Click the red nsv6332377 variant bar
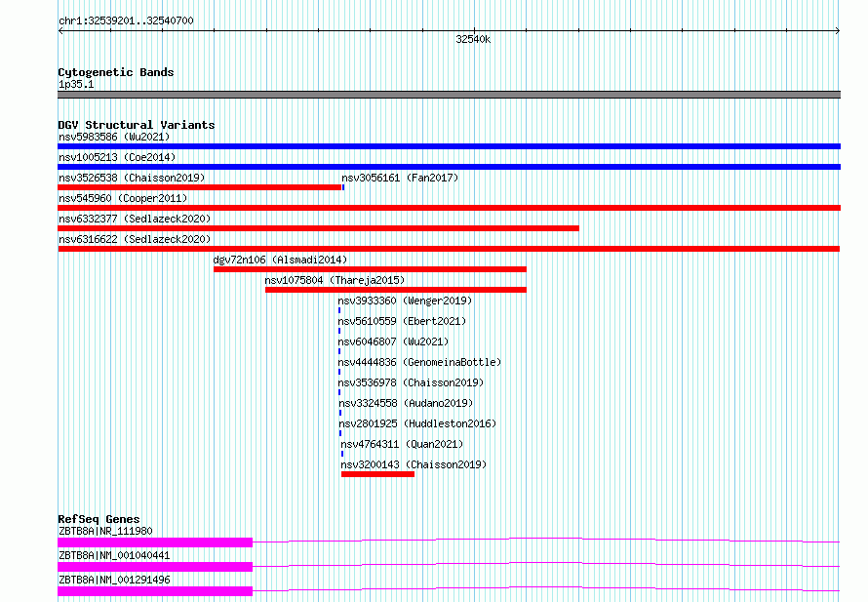 tap(318, 228)
